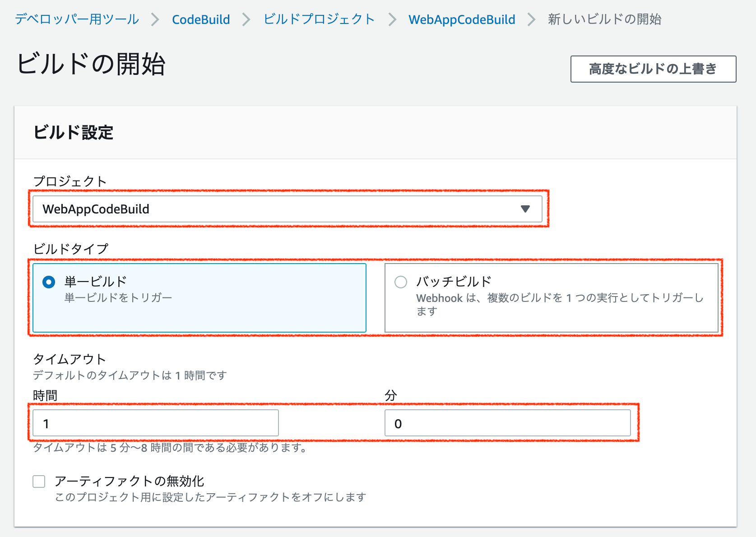Open the ビルドプロジェクト breadcrumb link
The image size is (756, 537).
tap(319, 19)
